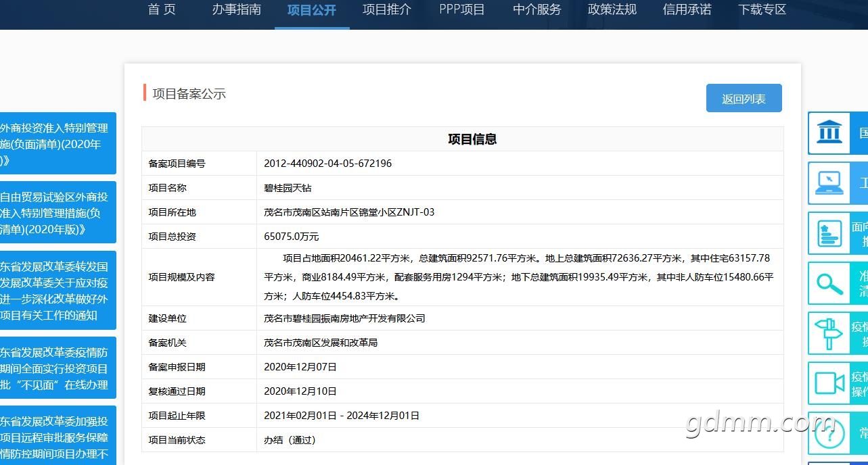Click the question mark help icon
The height and width of the screenshot is (465, 868).
(829, 433)
